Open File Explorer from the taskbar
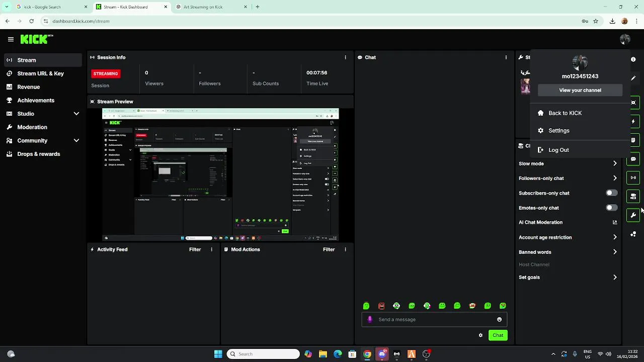The height and width of the screenshot is (362, 644). [323, 354]
